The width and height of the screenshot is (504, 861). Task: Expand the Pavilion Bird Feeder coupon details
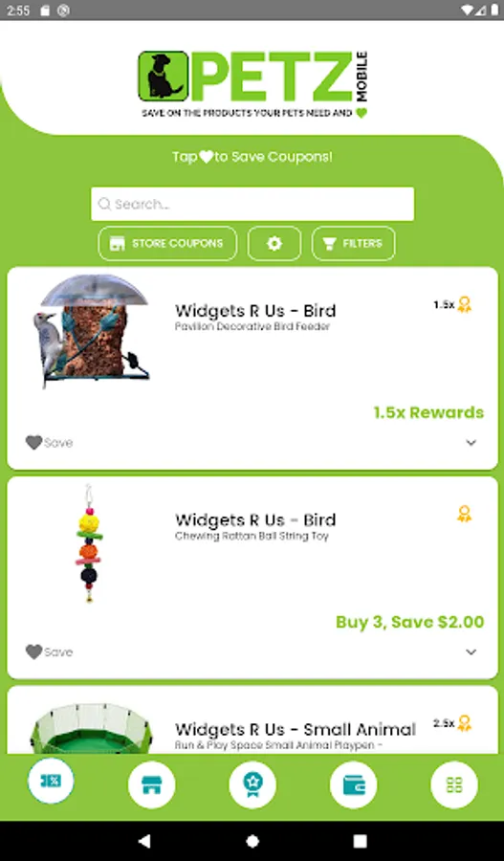pyautogui.click(x=471, y=443)
